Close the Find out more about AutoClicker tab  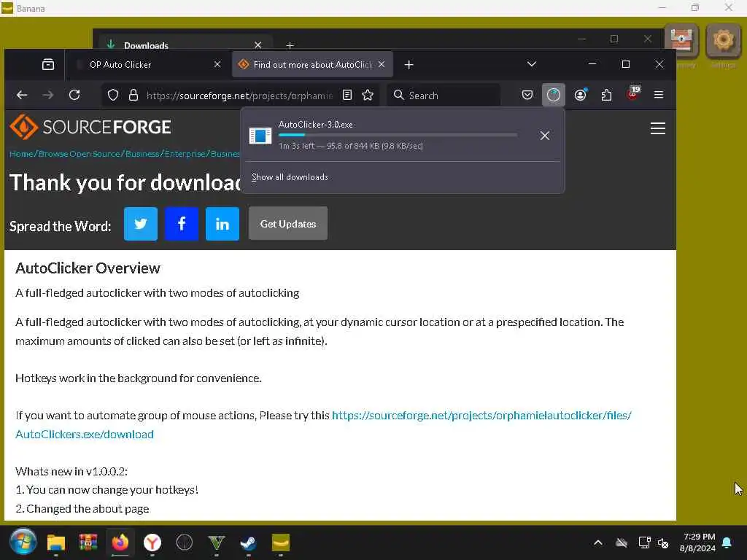(x=382, y=64)
